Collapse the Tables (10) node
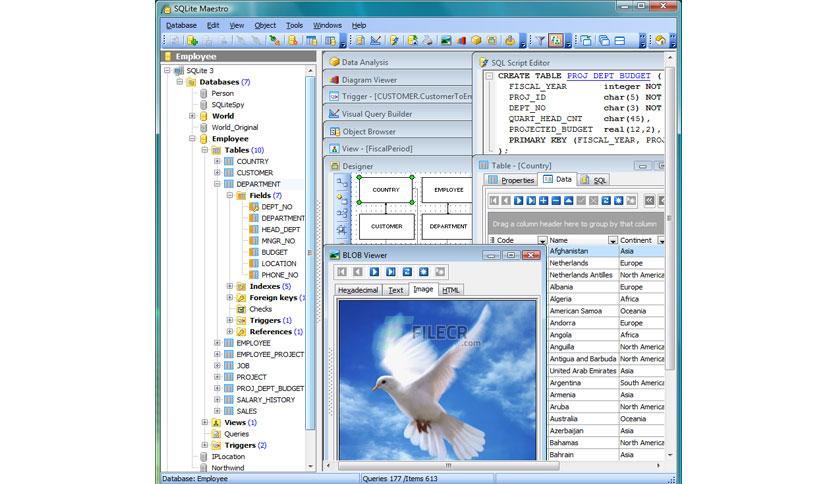 pos(205,150)
